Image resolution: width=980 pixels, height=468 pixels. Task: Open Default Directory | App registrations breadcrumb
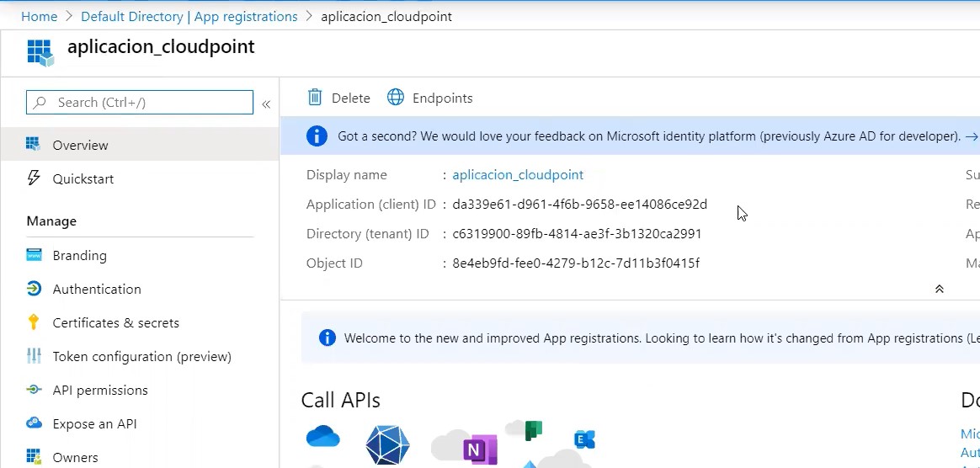pyautogui.click(x=189, y=16)
